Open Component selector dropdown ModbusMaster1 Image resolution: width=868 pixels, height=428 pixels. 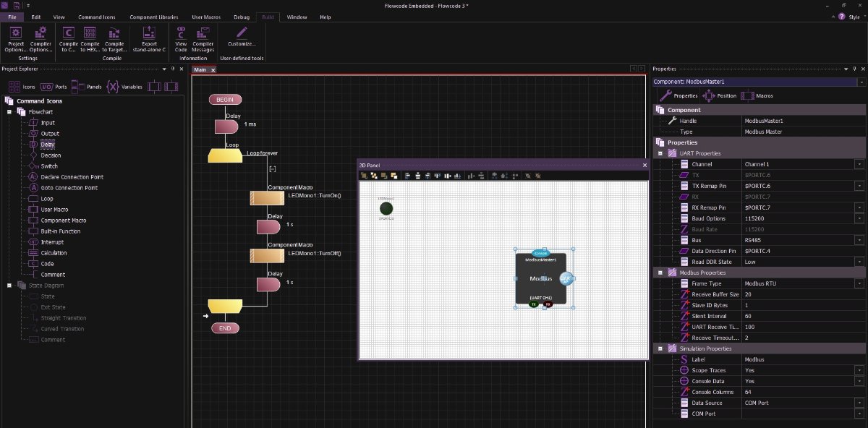point(861,82)
